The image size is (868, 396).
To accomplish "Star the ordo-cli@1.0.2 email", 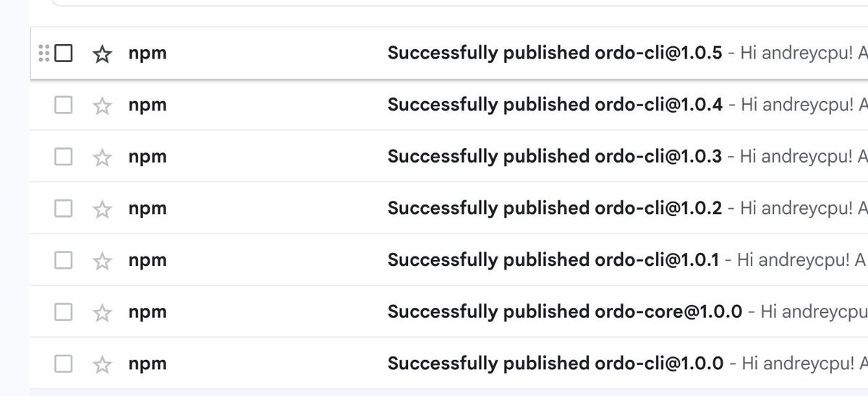I will [103, 209].
